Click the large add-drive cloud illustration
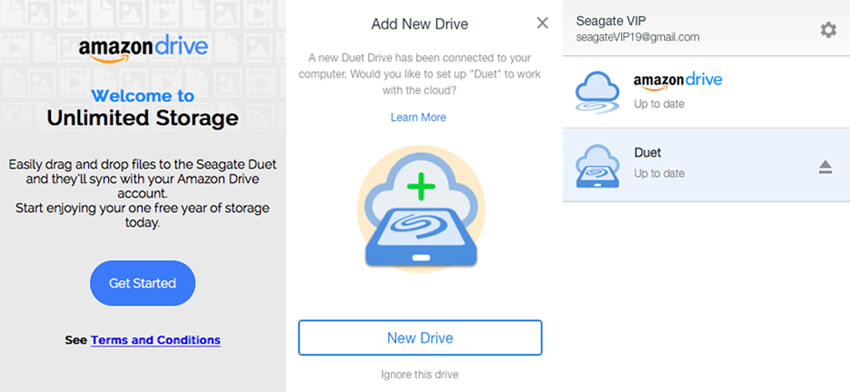850x392 pixels. 421,209
